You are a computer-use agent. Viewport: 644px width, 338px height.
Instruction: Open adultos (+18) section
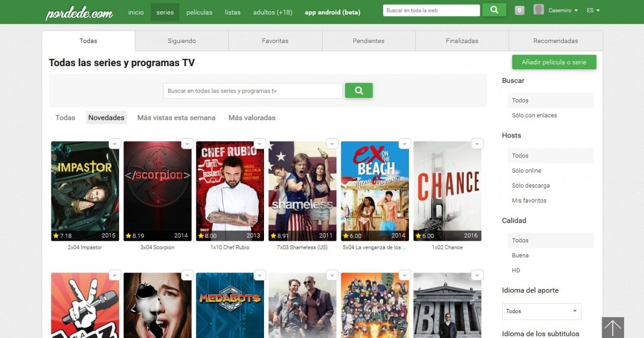coord(273,12)
